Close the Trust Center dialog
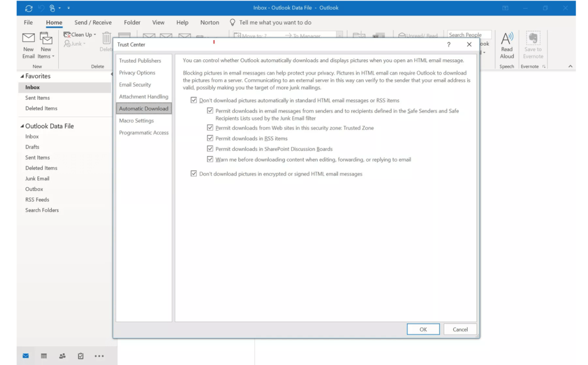This screenshot has width=588, height=365. (469, 44)
